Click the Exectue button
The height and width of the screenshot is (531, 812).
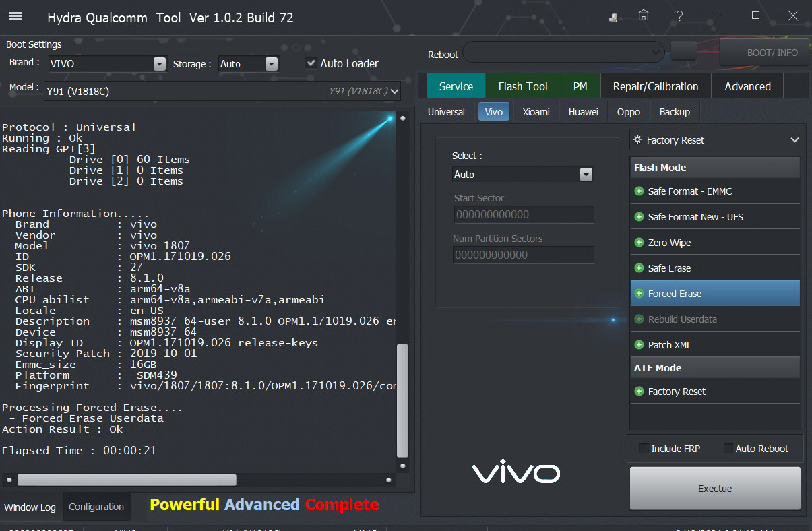coord(715,489)
